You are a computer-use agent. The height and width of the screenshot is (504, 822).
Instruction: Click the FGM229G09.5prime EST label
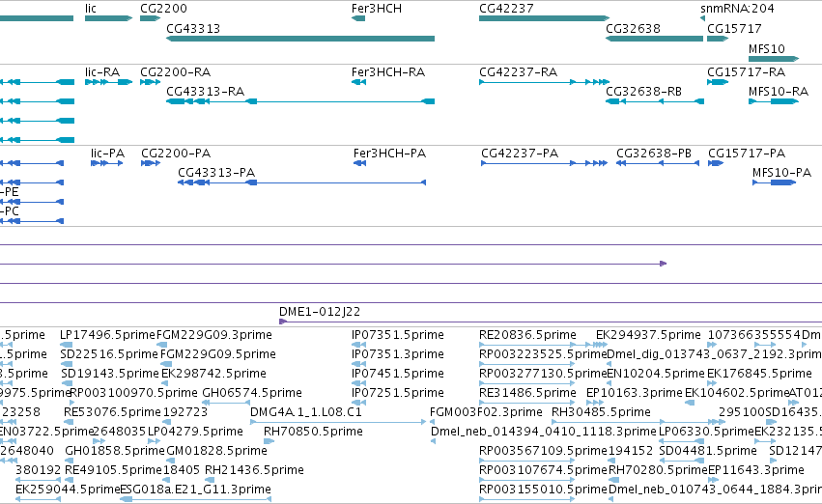(218, 354)
